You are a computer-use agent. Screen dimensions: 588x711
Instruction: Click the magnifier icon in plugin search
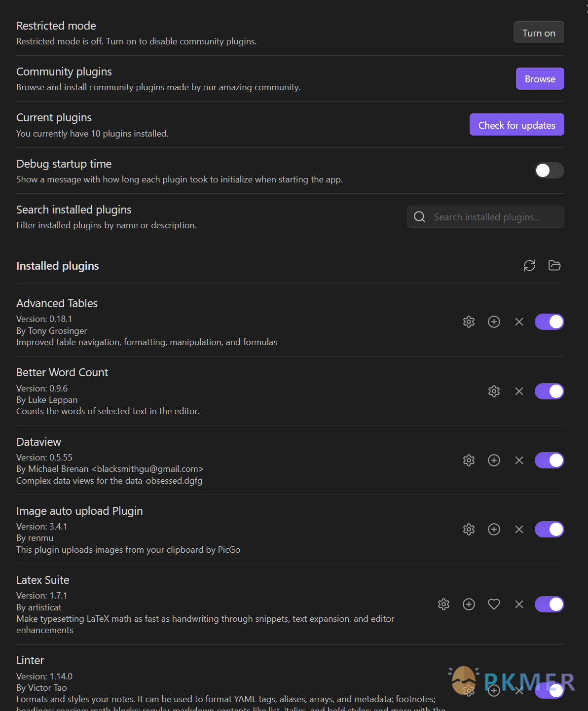419,217
